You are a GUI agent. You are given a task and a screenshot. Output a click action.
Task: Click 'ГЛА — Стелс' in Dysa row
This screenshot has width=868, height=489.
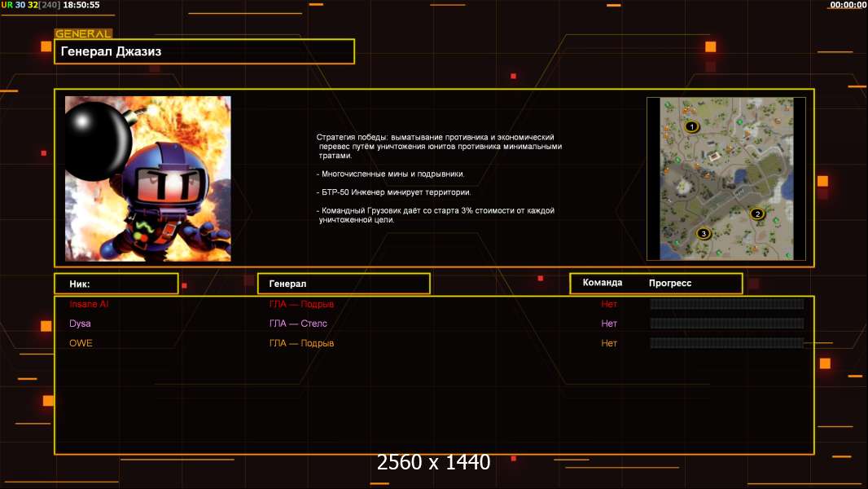coord(298,324)
